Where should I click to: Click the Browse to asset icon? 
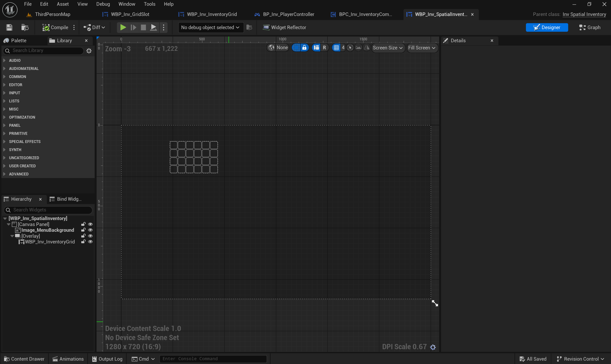[25, 27]
